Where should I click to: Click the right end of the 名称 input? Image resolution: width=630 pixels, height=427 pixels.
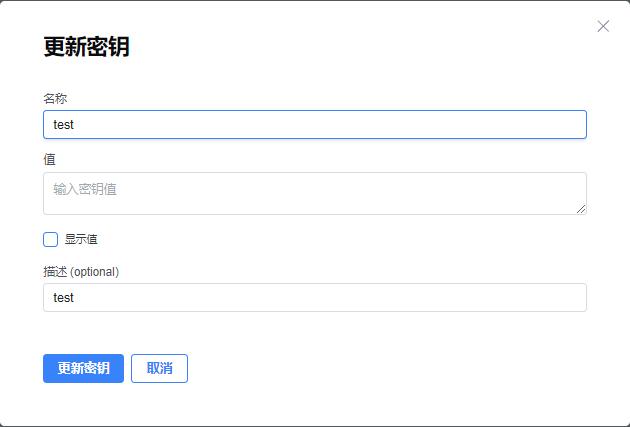pos(570,124)
